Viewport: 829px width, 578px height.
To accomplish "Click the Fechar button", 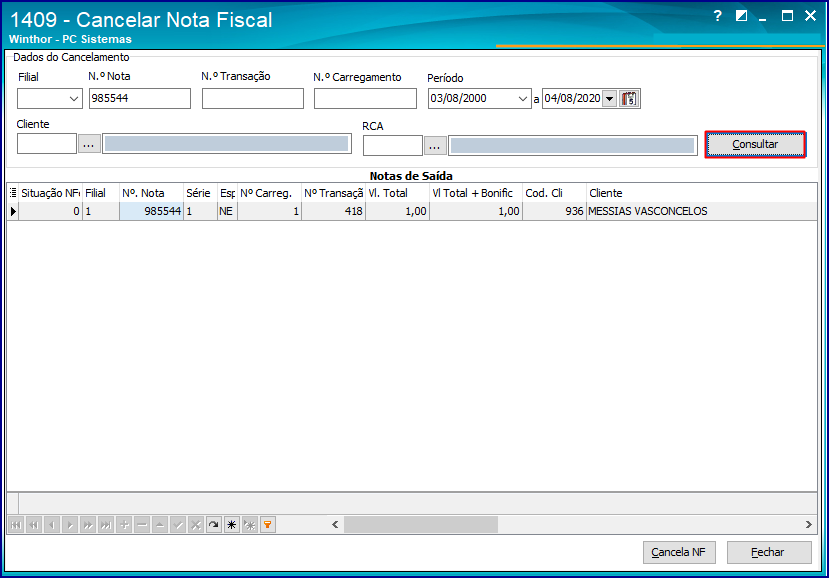I will [x=769, y=553].
